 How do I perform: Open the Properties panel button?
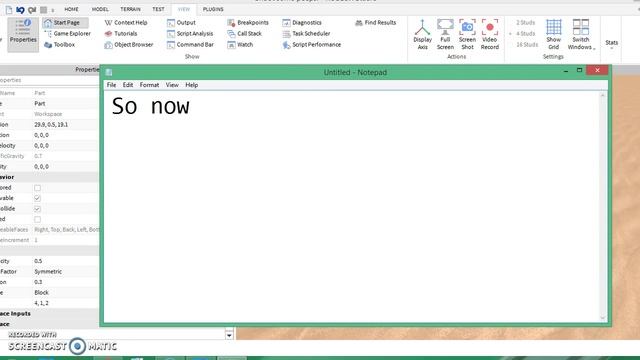coord(23,34)
